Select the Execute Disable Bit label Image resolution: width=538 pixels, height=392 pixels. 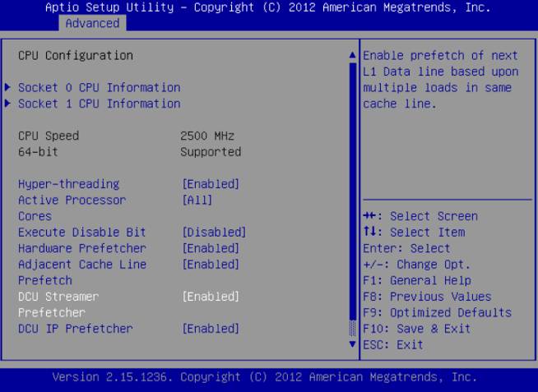[82, 233]
